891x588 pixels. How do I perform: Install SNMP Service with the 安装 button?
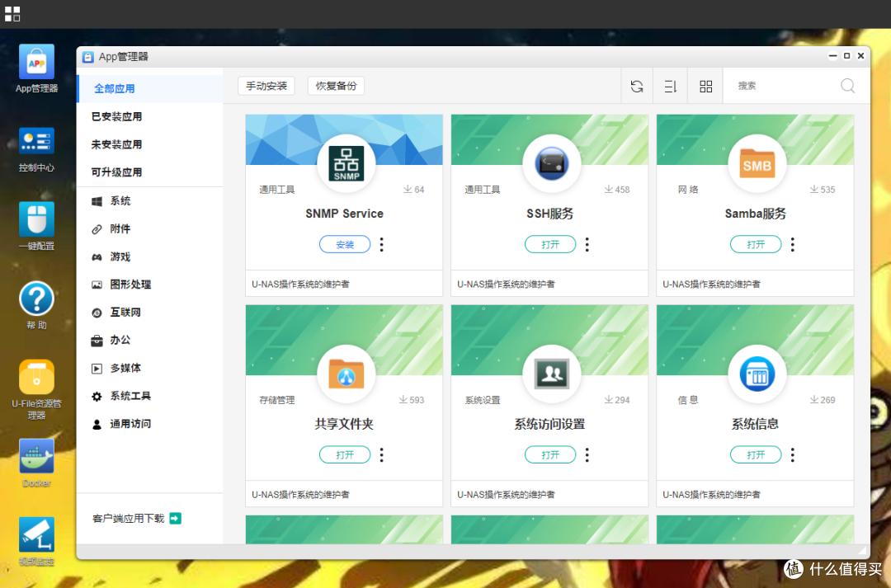tap(344, 244)
